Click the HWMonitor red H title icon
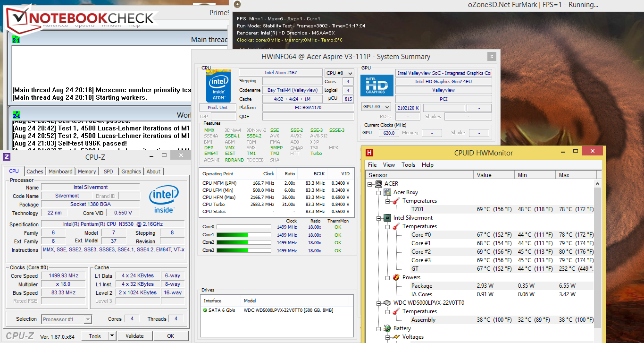644x343 pixels. [370, 153]
